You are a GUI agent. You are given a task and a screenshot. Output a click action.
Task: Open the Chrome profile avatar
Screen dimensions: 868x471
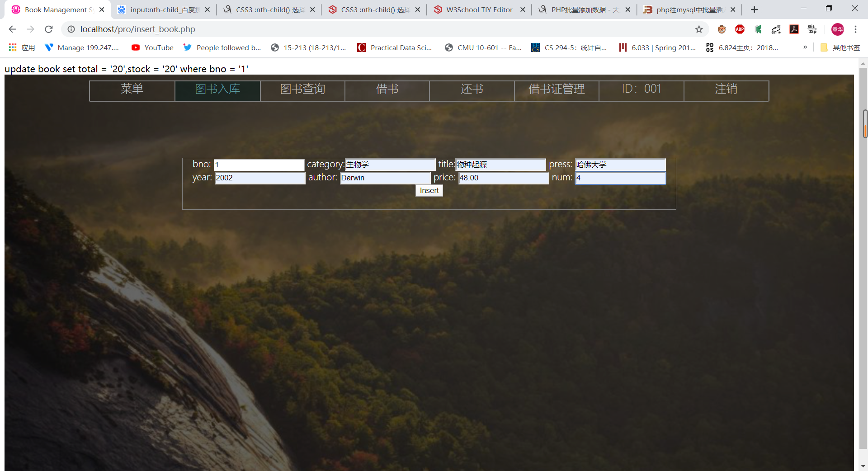837,29
